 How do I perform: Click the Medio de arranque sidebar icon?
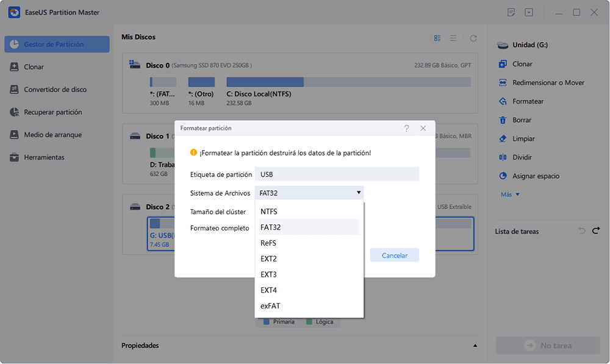[x=14, y=135]
